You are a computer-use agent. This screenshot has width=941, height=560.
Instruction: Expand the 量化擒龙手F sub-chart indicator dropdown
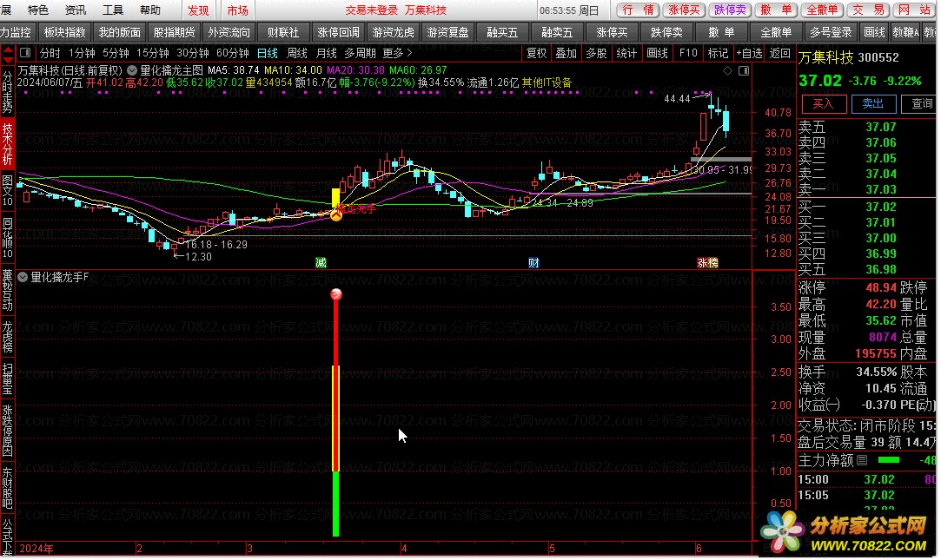[x=23, y=277]
